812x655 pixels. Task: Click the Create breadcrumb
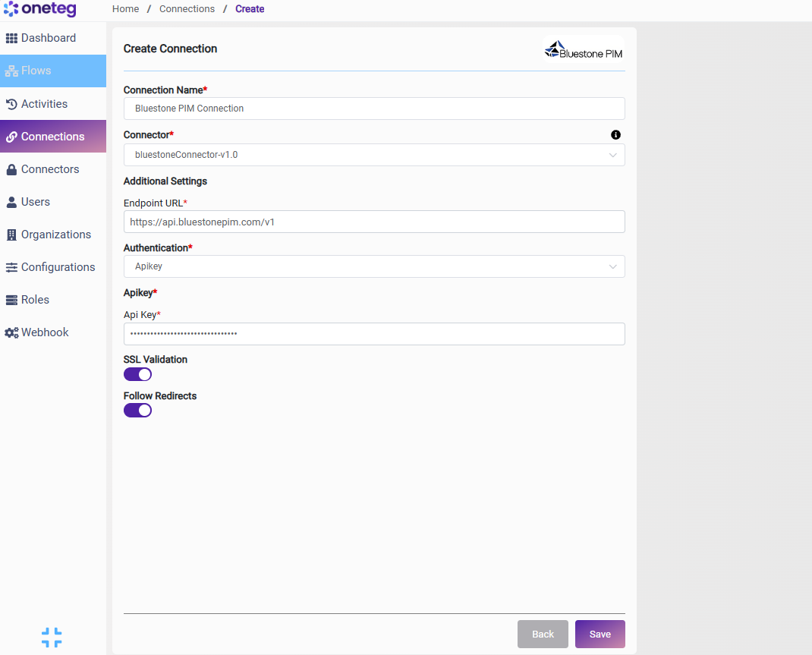click(x=250, y=9)
